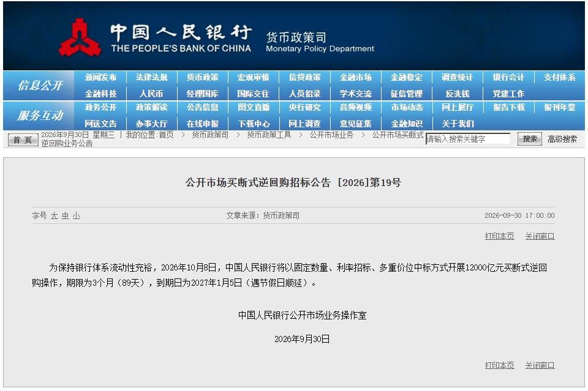Visit the 下载中心 page
This screenshot has width=588, height=391.
(x=254, y=124)
